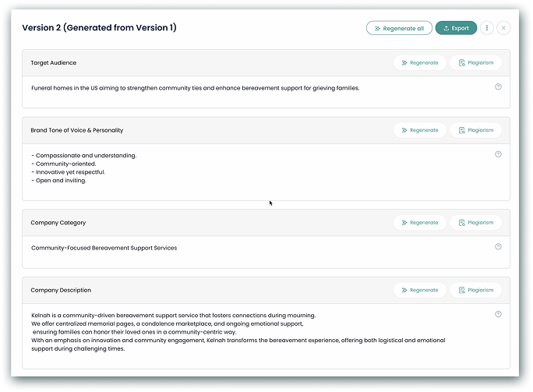The image size is (533, 392).
Task: Select 'Compassionate and understanding.' line
Action: point(84,155)
